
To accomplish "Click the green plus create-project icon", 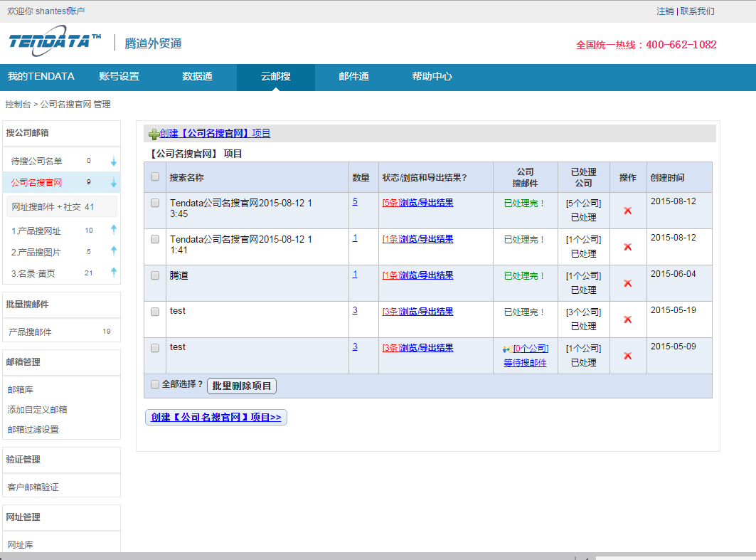I will coord(154,134).
